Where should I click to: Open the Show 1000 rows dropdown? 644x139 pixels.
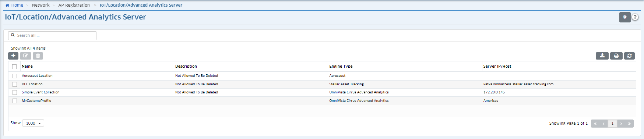[33, 123]
